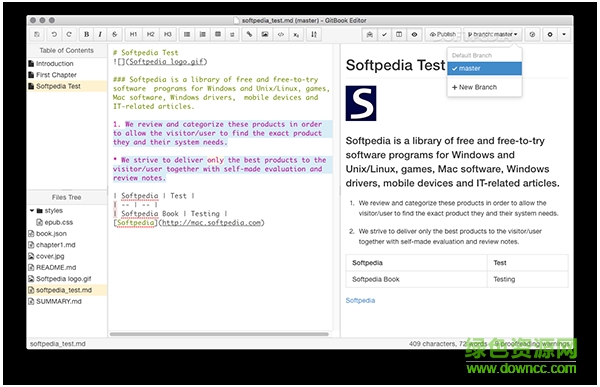This screenshot has width=600, height=387.
Task: Collapse the styles folder
Action: 32,211
